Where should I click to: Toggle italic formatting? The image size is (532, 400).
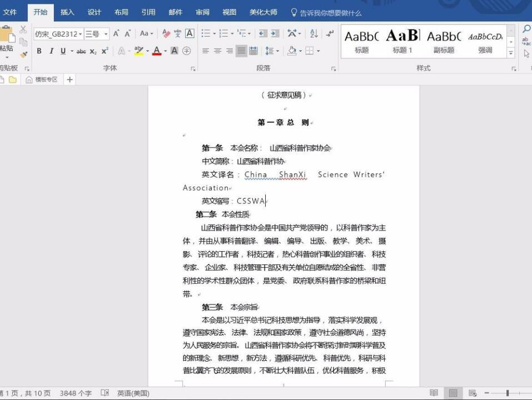coord(52,51)
